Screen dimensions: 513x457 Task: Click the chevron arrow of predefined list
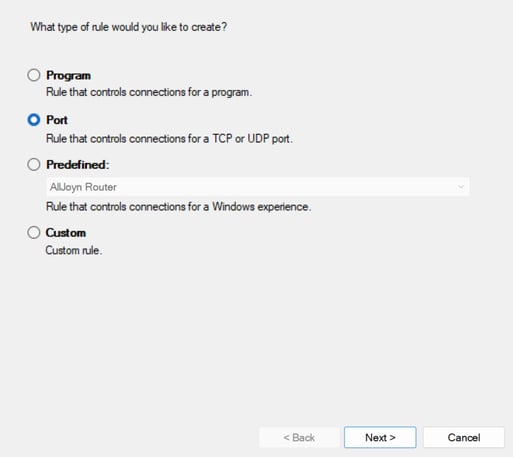pos(461,187)
